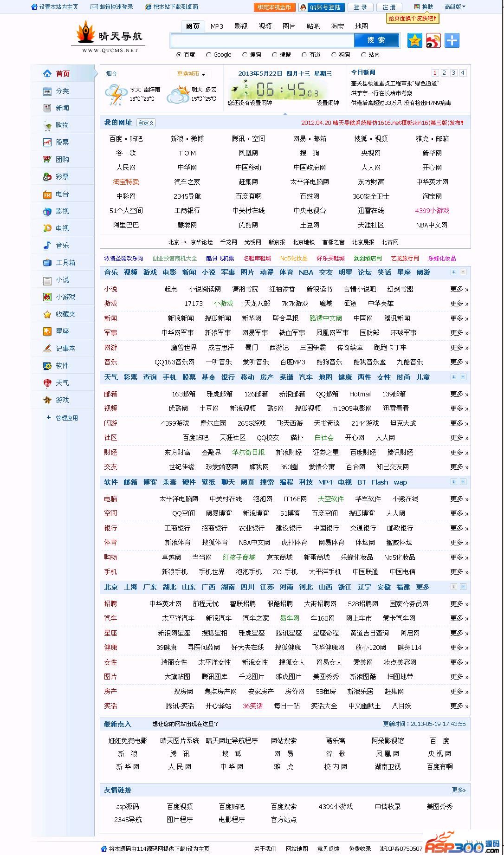Open sidebar 天气 weather icon

tap(47, 382)
